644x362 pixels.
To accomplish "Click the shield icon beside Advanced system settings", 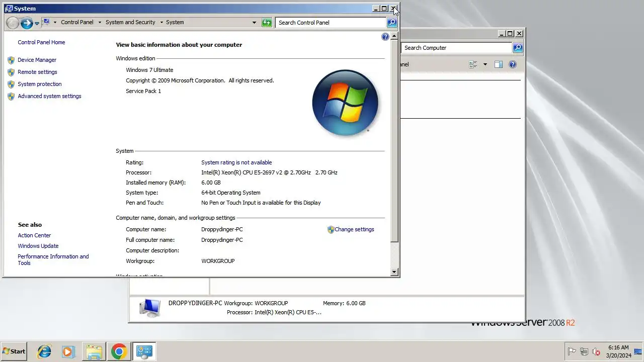I will [11, 96].
